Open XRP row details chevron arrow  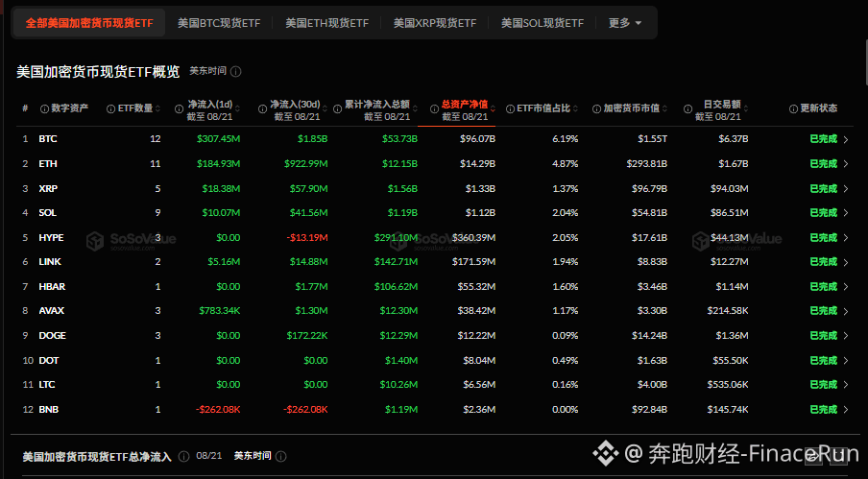click(846, 188)
